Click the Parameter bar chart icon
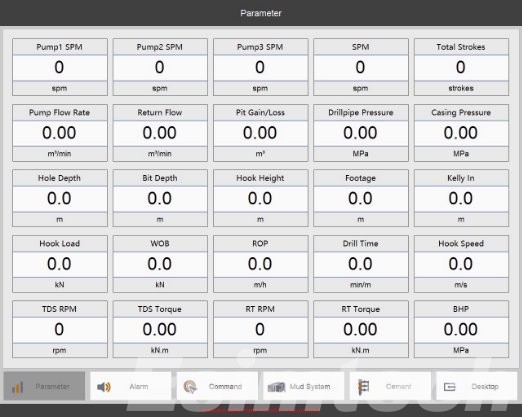The height and width of the screenshot is (417, 522). pos(17,387)
